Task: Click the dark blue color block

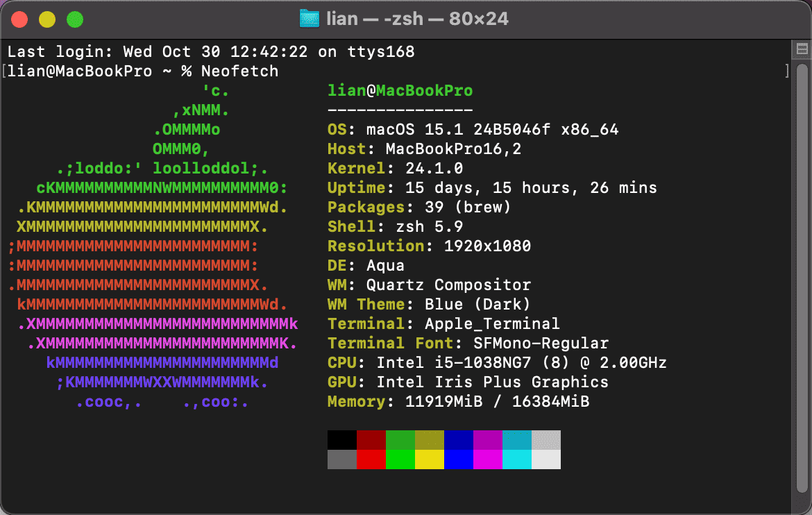Action: (x=459, y=440)
